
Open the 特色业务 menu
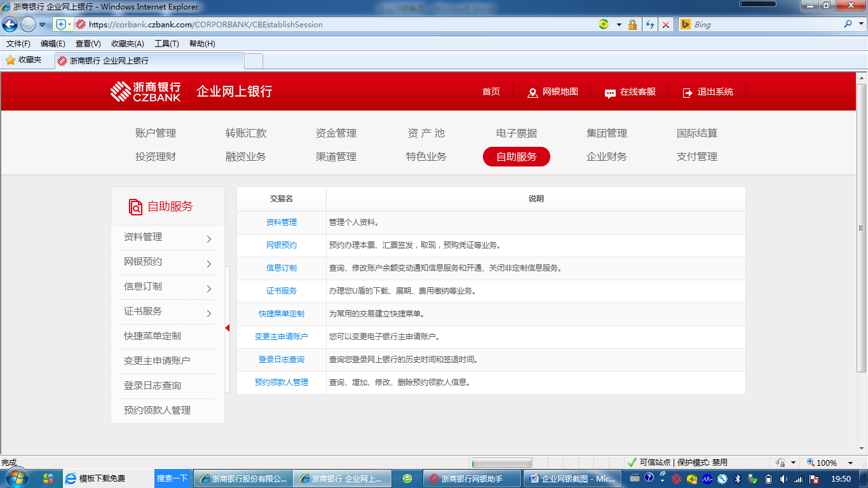(x=426, y=157)
